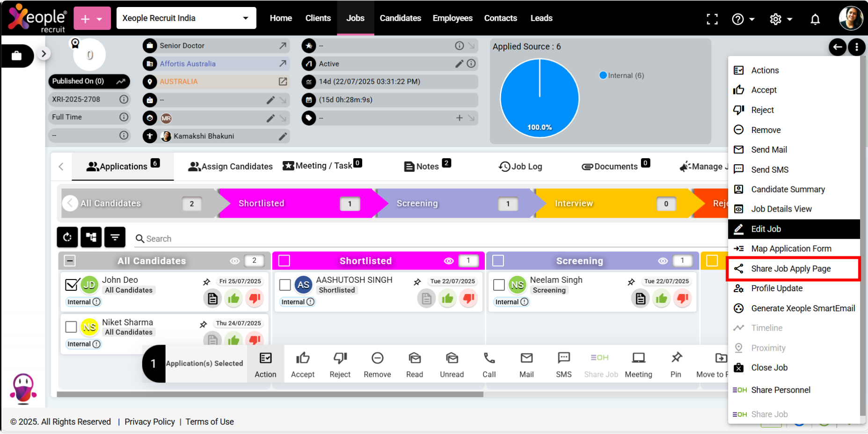
Task: Click Privacy Policy link
Action: pos(150,422)
